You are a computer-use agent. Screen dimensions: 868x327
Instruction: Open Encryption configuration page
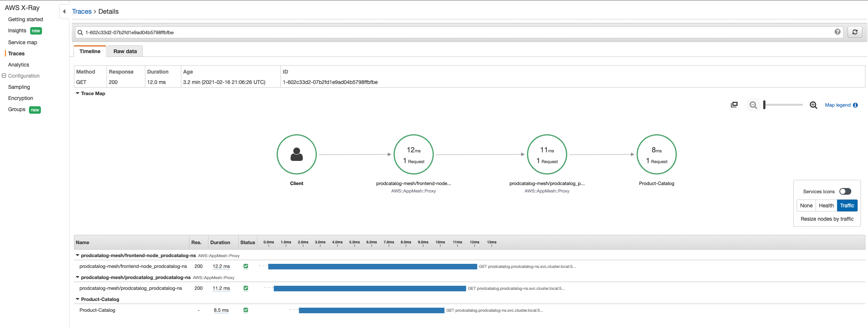pyautogui.click(x=20, y=98)
